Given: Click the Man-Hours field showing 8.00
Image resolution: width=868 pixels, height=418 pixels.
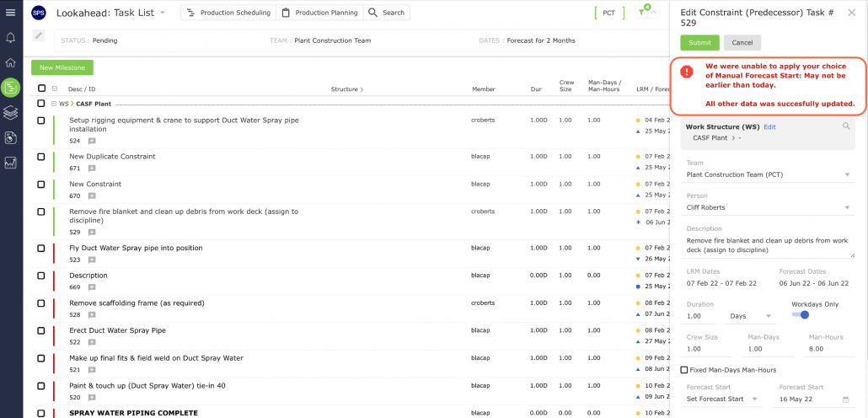Looking at the screenshot, I should [828, 350].
